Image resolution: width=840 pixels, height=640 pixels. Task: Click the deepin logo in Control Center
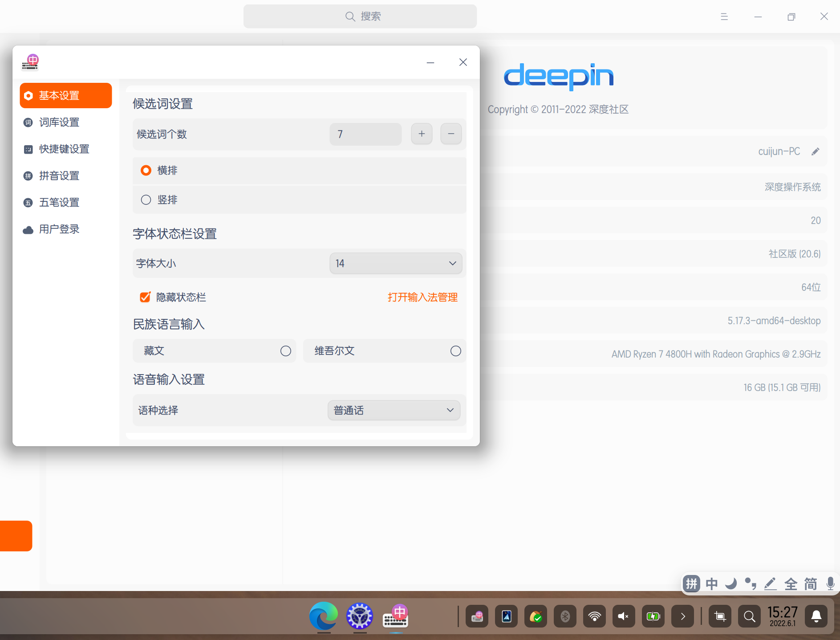click(559, 77)
